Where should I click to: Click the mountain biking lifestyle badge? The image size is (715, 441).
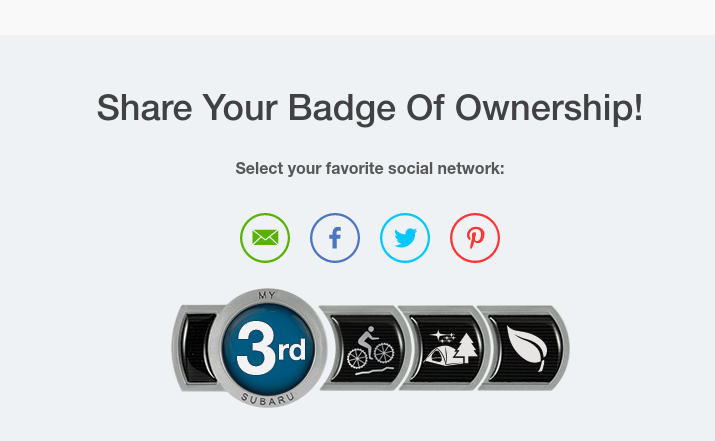pos(365,348)
